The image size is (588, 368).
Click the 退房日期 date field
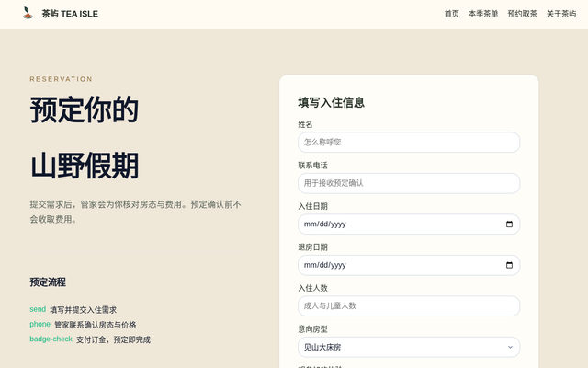tap(409, 265)
